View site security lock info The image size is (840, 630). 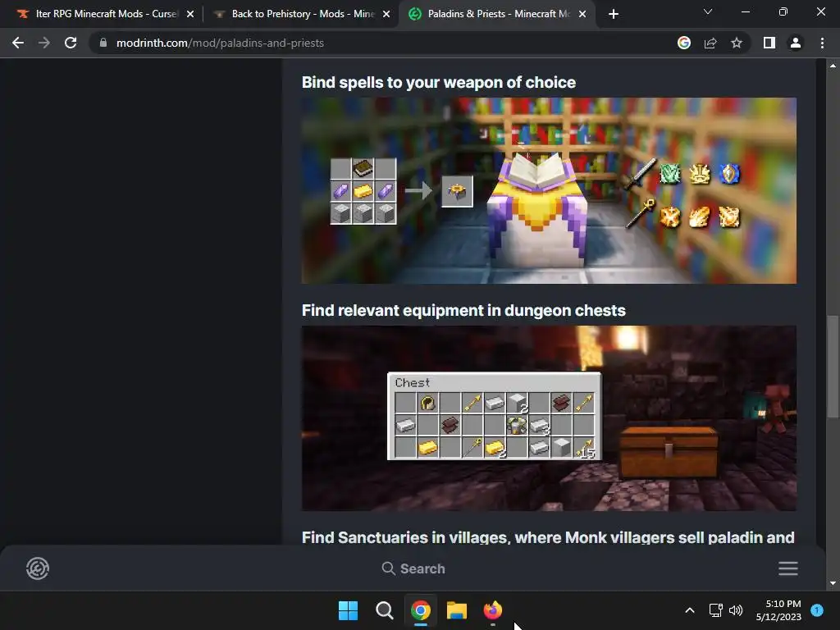click(x=103, y=43)
